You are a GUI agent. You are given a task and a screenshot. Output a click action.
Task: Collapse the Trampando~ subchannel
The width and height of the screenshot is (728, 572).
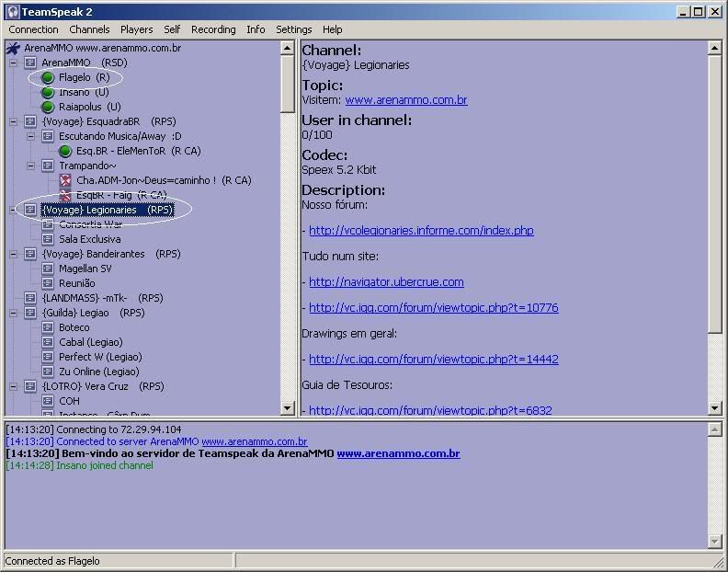click(x=30, y=166)
